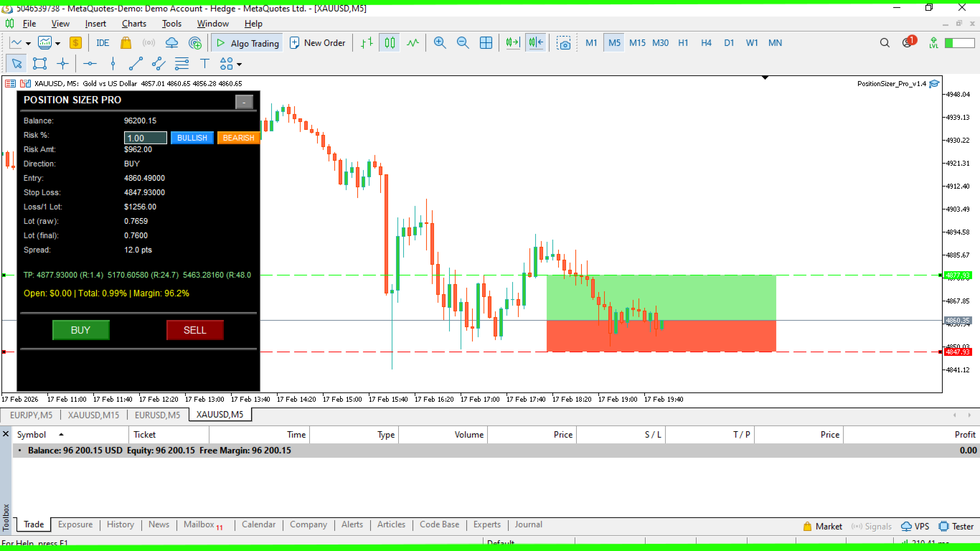Screen dimensions: 980x551
Task: Open the File menu
Action: point(29,24)
